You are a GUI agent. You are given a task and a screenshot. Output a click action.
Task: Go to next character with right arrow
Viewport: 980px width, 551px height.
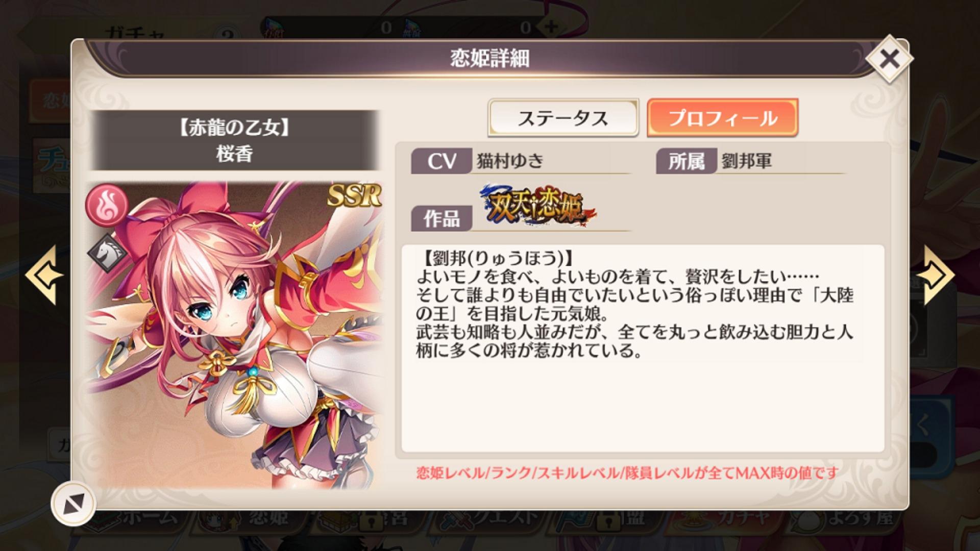coord(935,275)
